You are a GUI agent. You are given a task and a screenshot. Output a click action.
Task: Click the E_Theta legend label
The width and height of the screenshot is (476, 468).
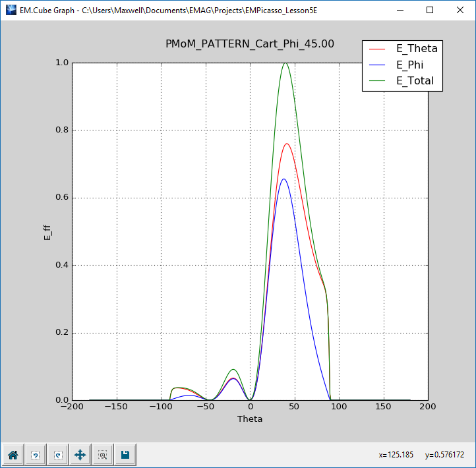coord(417,48)
